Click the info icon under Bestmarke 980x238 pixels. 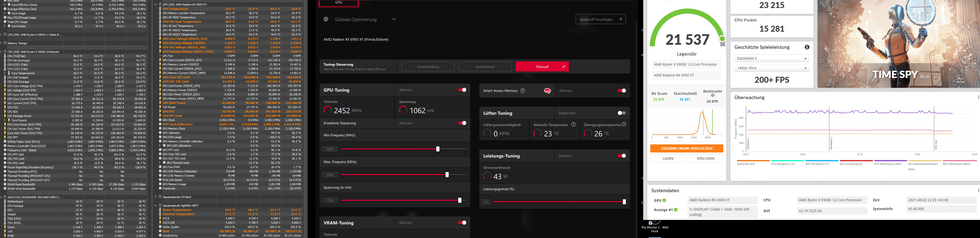(713, 96)
